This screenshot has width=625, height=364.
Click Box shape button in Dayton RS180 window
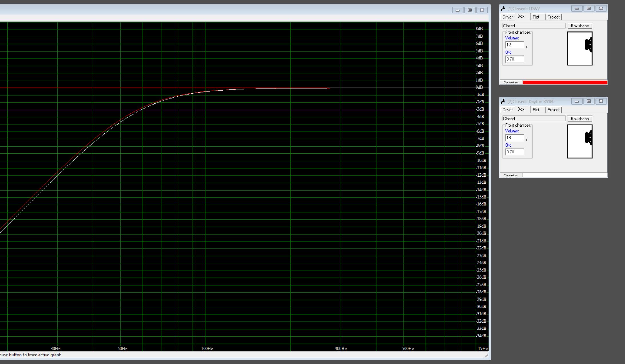580,119
